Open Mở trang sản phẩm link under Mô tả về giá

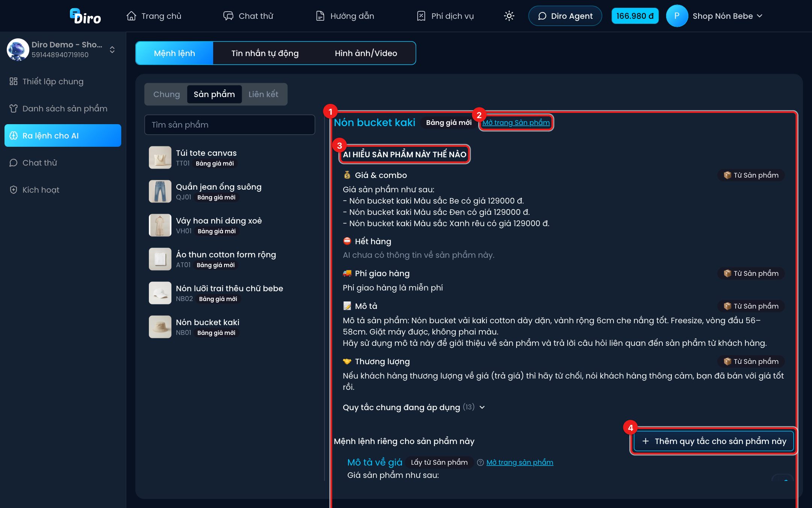(520, 462)
